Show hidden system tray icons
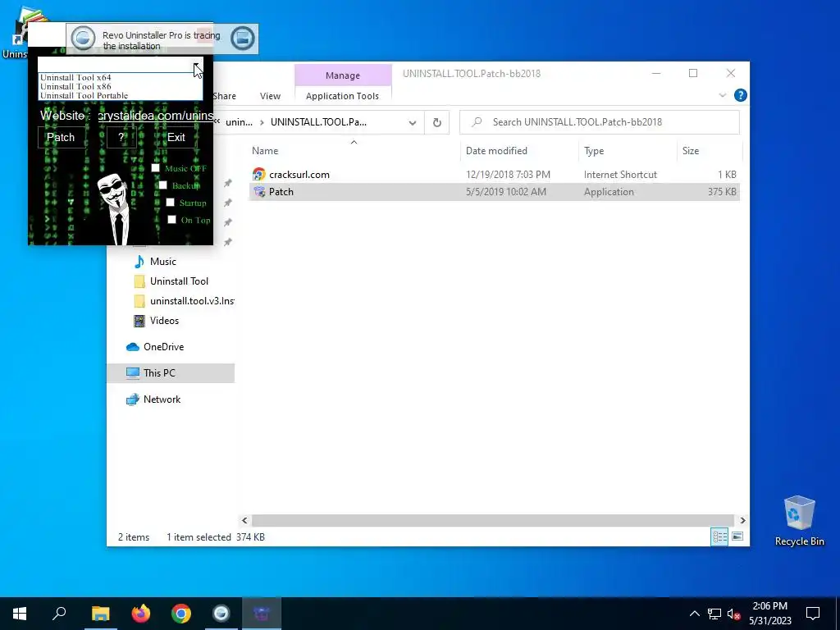Screen dimensions: 840x630 tap(694, 614)
